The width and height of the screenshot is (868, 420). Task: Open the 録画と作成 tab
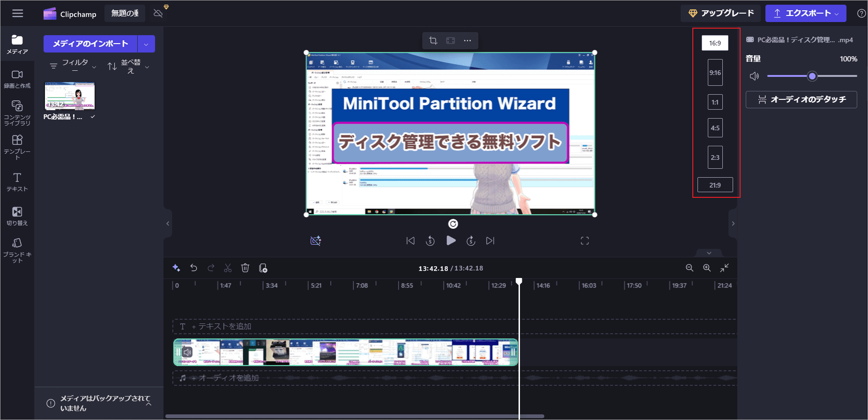coord(17,79)
